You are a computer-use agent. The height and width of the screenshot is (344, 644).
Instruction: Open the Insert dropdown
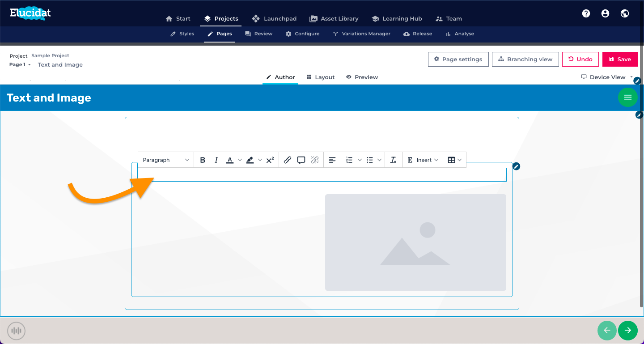point(423,160)
